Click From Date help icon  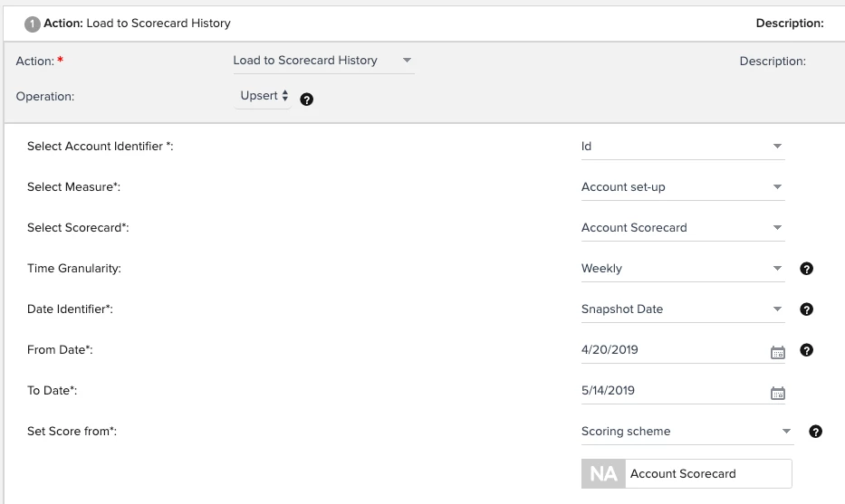806,350
